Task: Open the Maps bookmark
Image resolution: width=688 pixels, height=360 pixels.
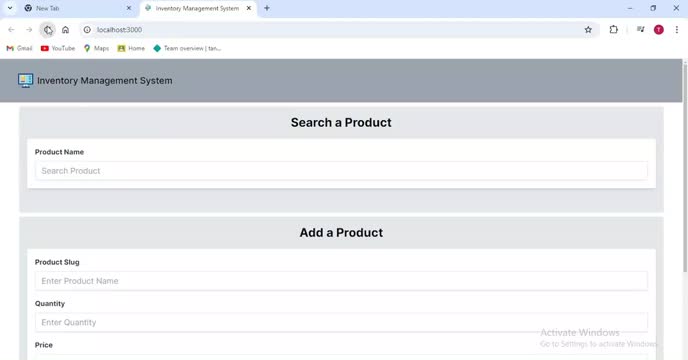Action: tap(96, 48)
